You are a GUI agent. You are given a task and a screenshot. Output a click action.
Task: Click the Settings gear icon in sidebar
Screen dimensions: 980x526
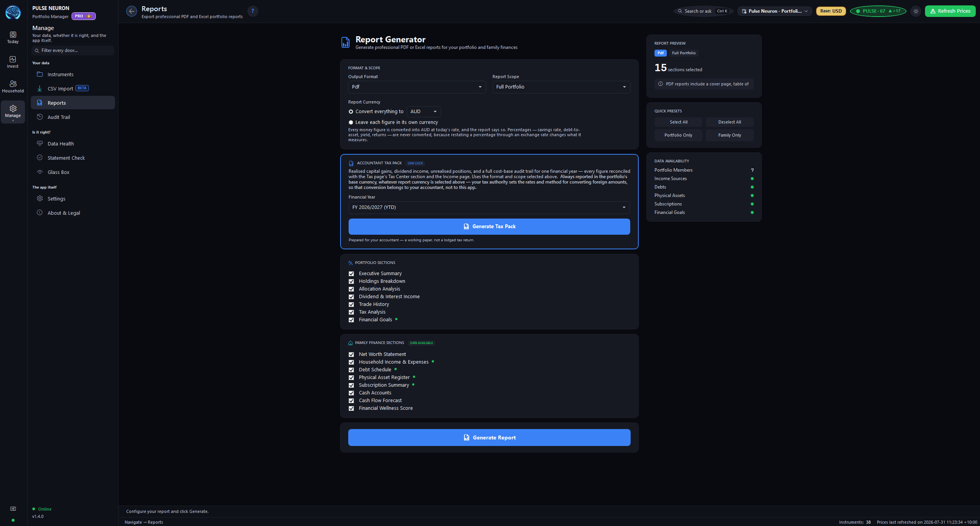[40, 199]
